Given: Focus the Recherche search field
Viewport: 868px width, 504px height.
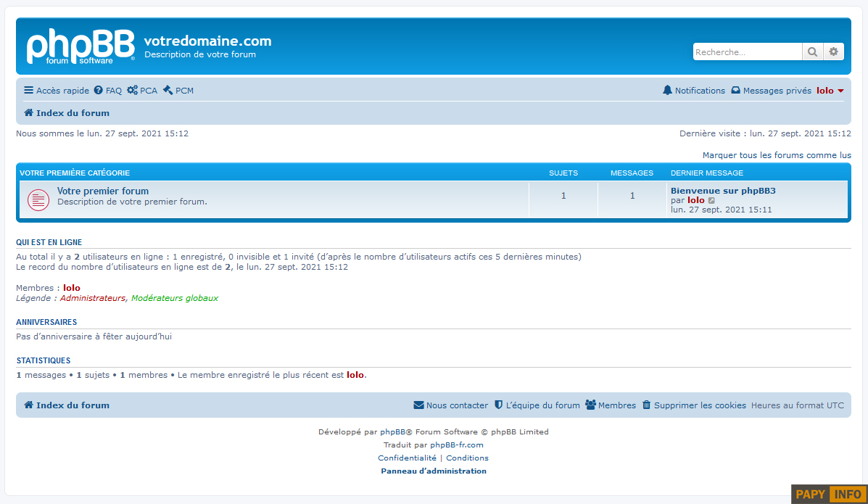Looking at the screenshot, I should pos(748,52).
